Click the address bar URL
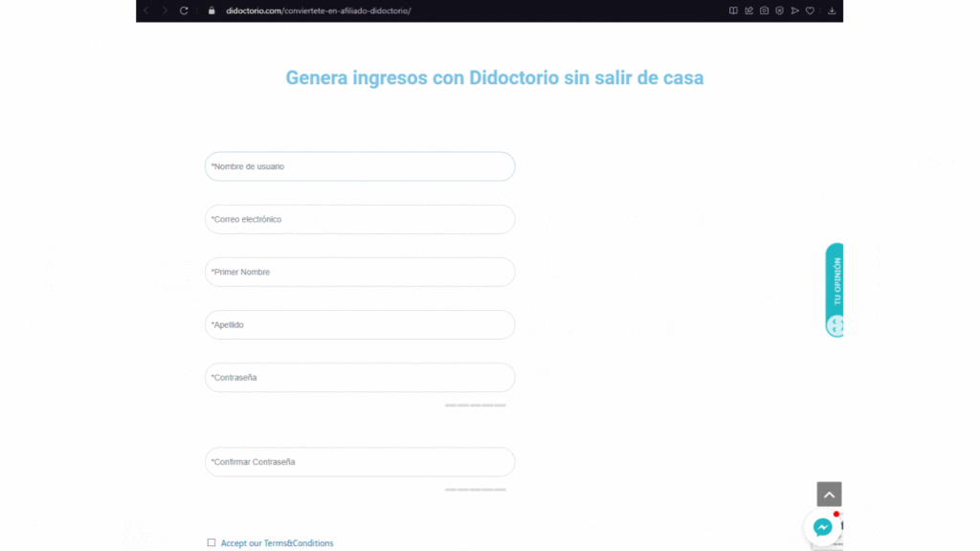The height and width of the screenshot is (551, 980). (318, 11)
